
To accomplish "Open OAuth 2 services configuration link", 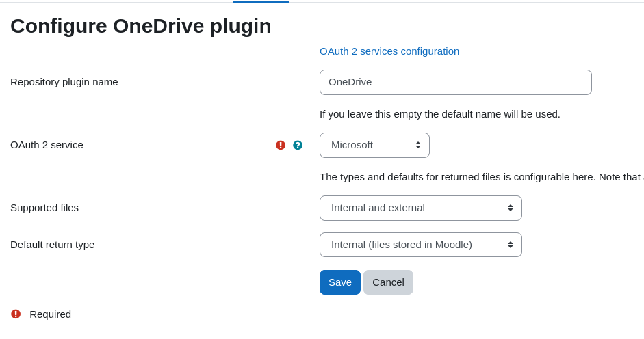I will point(389,51).
